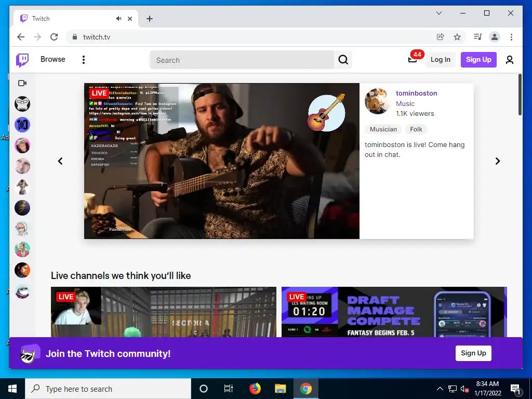The height and width of the screenshot is (399, 532).
Task: Open the LCS Waiting Room live thumbnail
Action: pyautogui.click(x=394, y=312)
